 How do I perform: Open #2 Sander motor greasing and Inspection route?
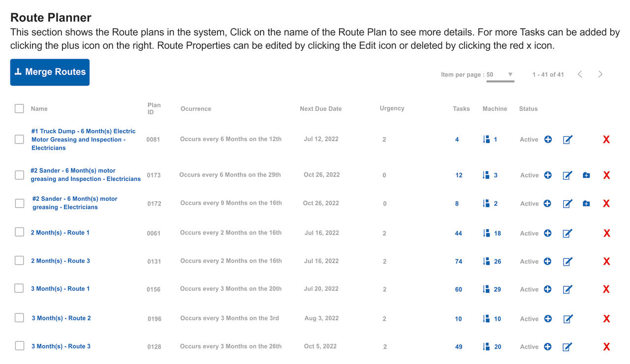point(86,175)
